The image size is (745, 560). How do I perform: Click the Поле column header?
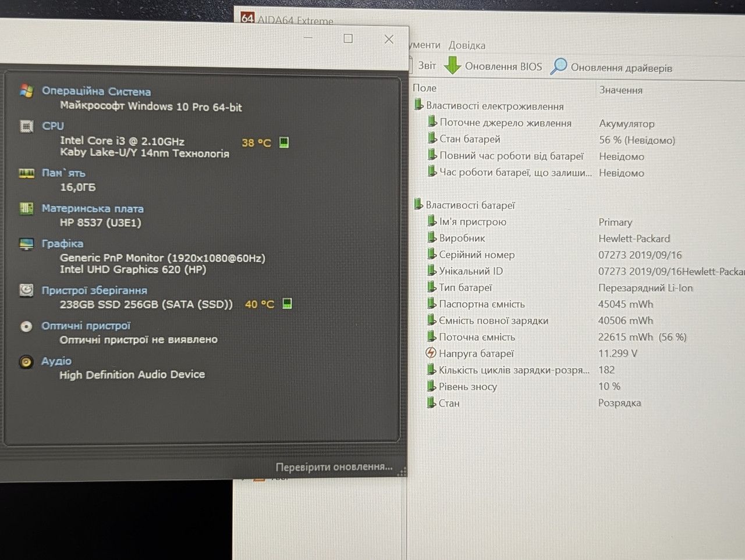pyautogui.click(x=424, y=88)
